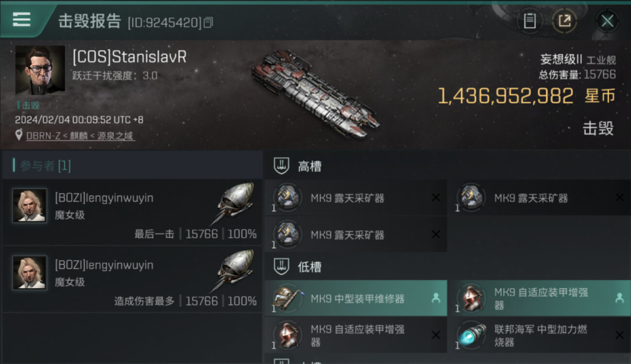The height and width of the screenshot is (364, 631).
Task: Click the destroyed 妄想级II ship image
Action: (x=315, y=93)
